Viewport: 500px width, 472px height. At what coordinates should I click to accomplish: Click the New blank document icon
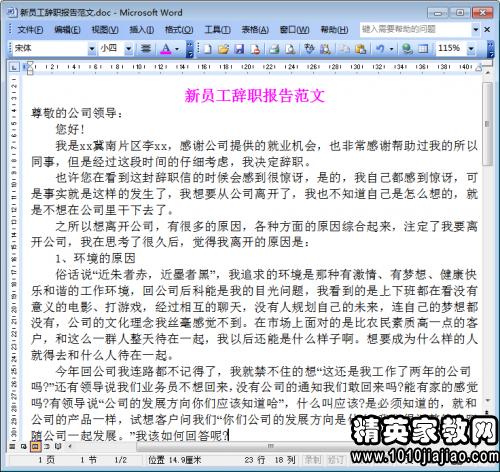[x=208, y=49]
